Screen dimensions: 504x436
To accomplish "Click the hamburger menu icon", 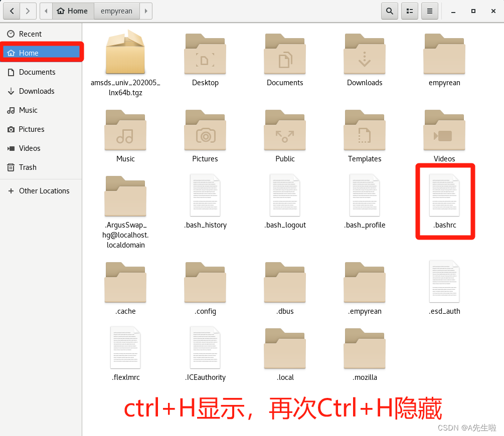I will pos(430,11).
